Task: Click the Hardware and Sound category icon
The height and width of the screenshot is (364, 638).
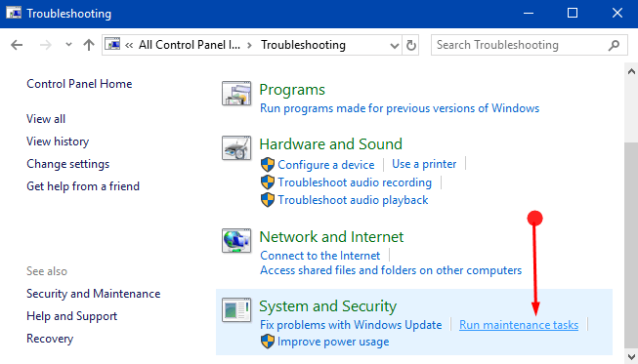Action: point(236,148)
